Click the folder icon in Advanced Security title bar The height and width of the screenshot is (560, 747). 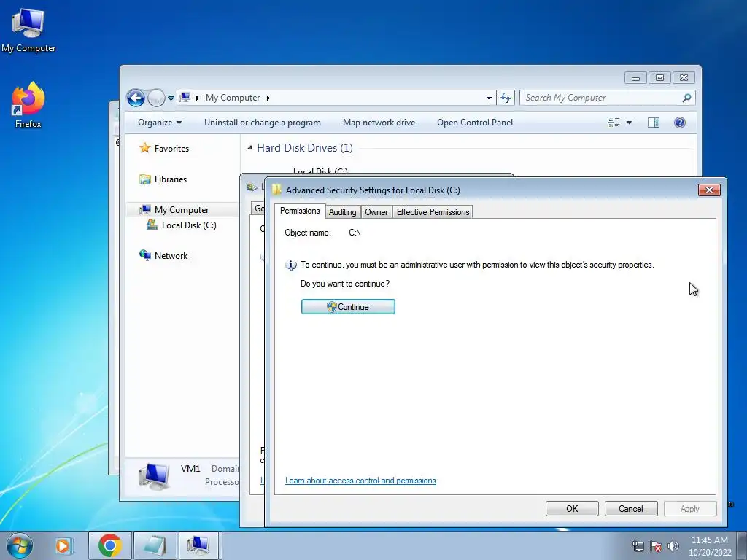point(276,190)
